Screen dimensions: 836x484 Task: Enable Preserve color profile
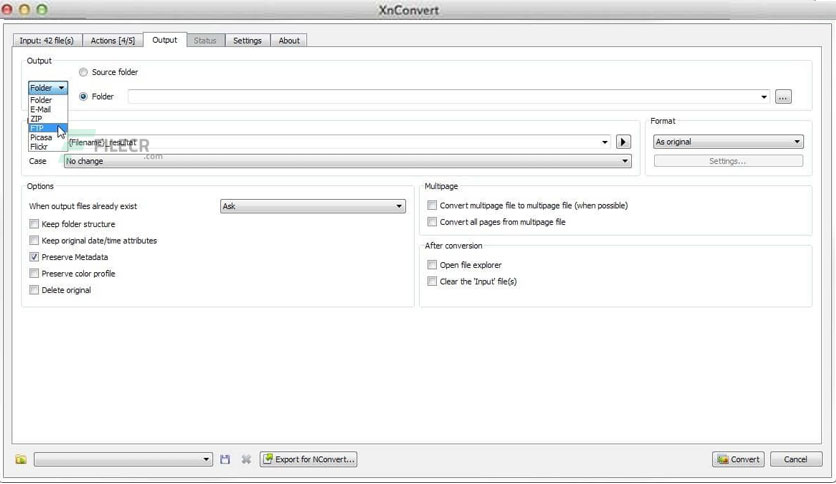click(34, 273)
